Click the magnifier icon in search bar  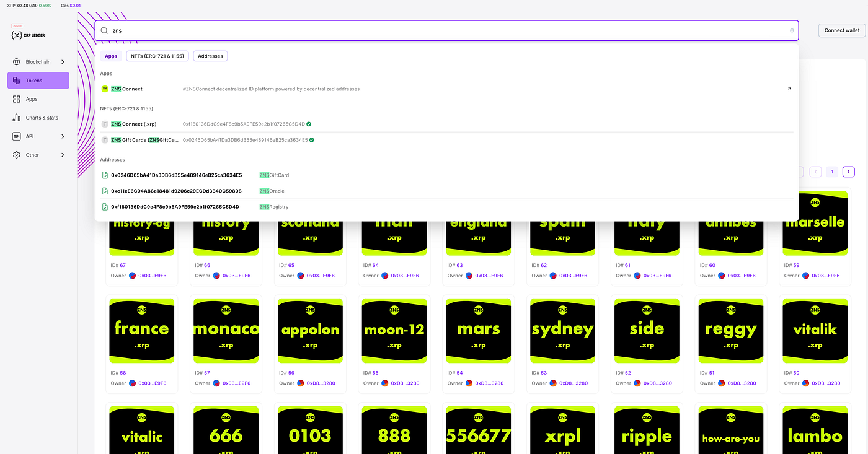tap(104, 30)
